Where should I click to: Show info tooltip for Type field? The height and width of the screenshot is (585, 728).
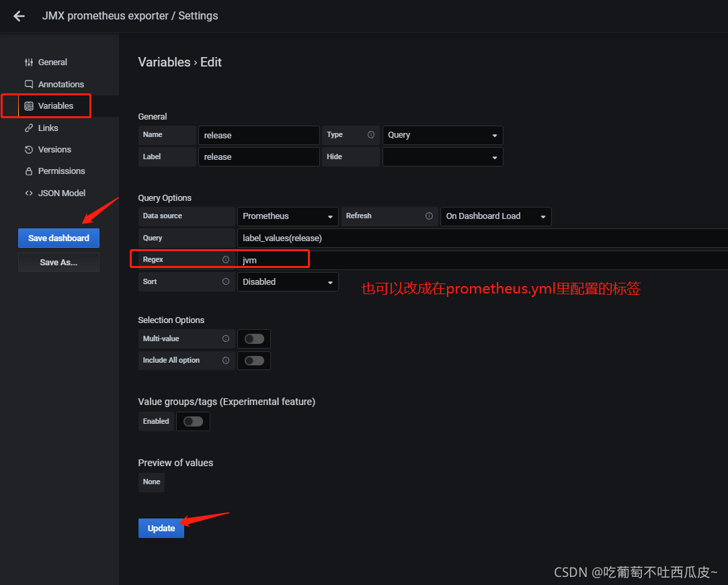pyautogui.click(x=371, y=134)
